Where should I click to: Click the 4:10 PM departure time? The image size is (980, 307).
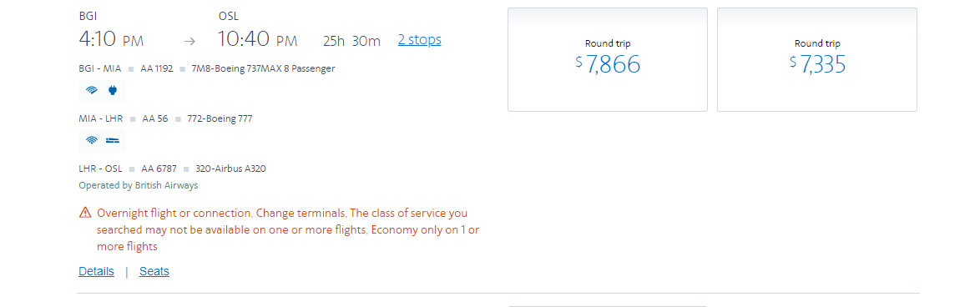point(111,39)
